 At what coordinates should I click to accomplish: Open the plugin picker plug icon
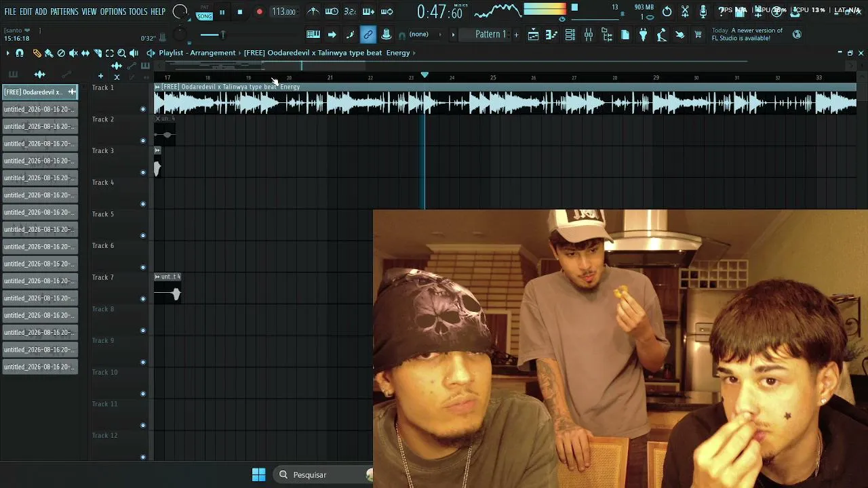pos(644,35)
